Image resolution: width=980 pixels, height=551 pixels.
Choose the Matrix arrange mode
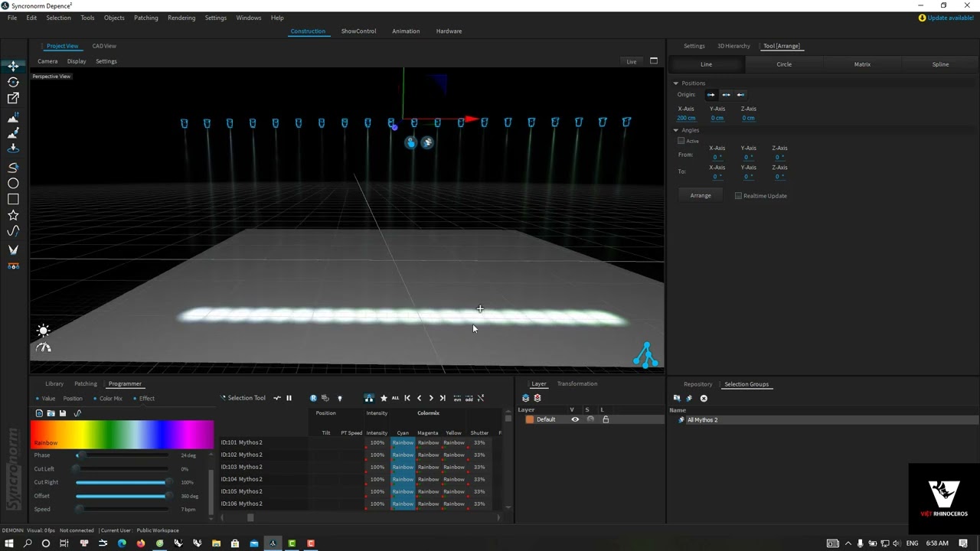(x=862, y=64)
